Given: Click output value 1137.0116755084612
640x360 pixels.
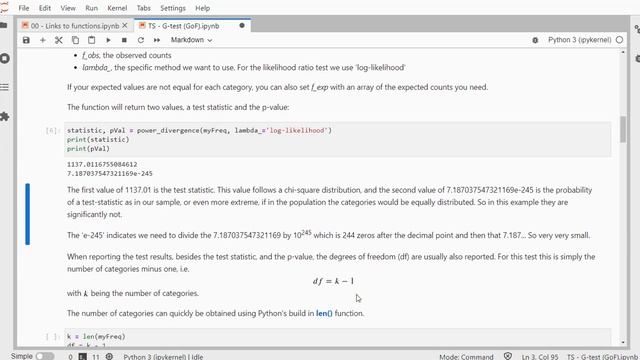Looking at the screenshot, I should point(102,164).
